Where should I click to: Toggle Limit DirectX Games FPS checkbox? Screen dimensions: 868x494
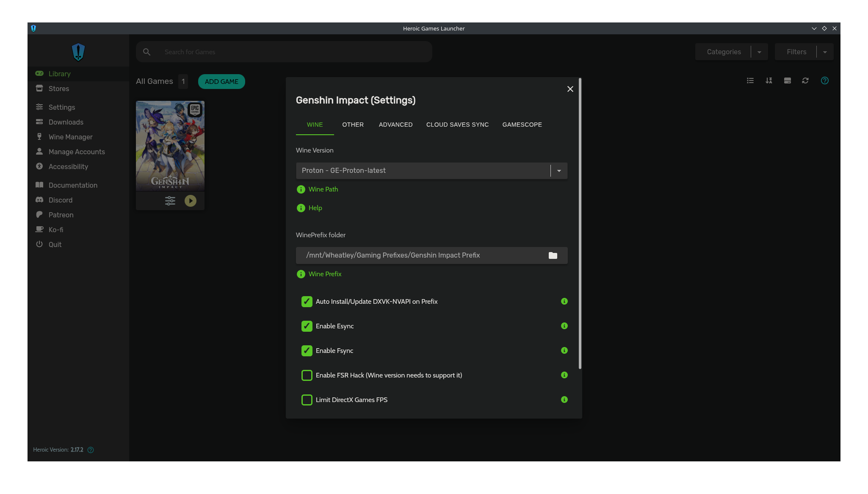(x=307, y=400)
